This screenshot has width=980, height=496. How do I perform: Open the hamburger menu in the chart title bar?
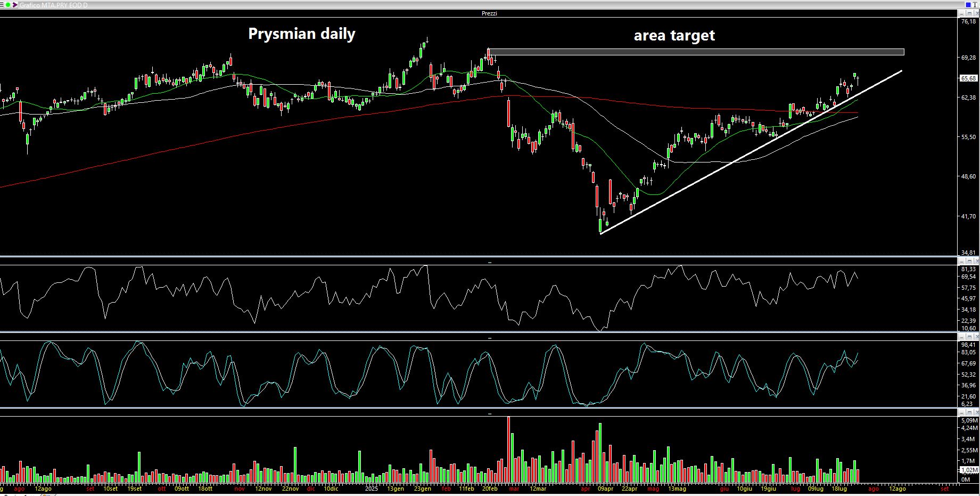[2, 5]
